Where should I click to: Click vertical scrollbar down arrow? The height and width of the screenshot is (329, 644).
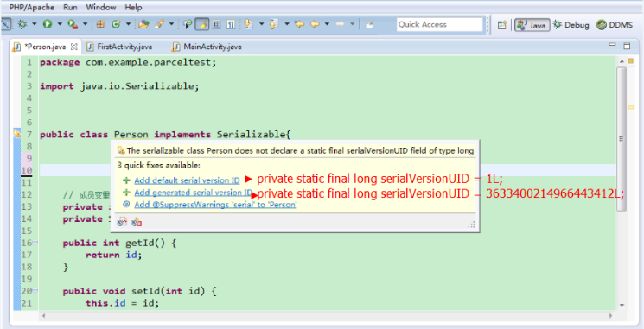(622, 305)
